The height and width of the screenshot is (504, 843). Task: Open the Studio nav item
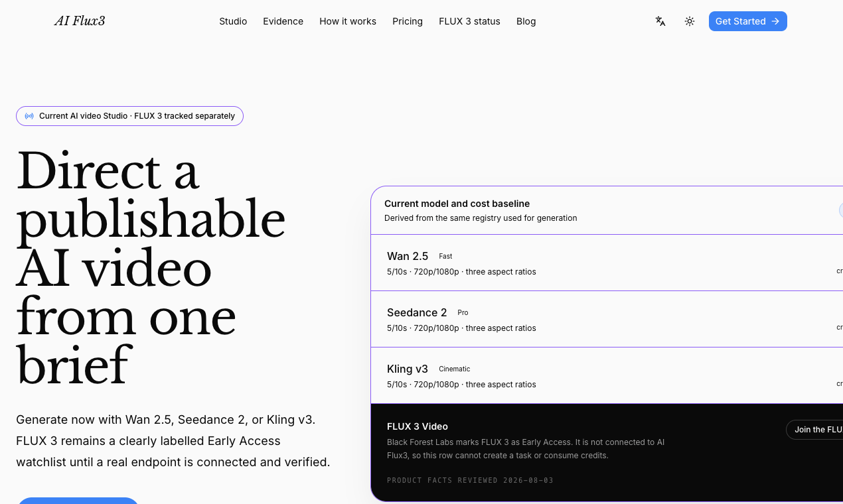(233, 21)
